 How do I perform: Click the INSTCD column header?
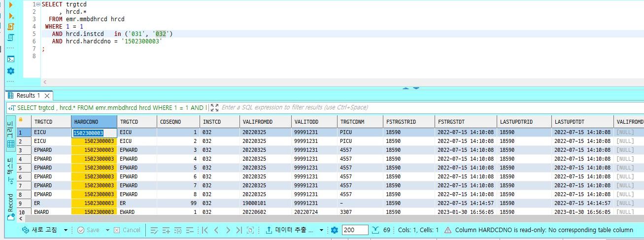click(220, 121)
